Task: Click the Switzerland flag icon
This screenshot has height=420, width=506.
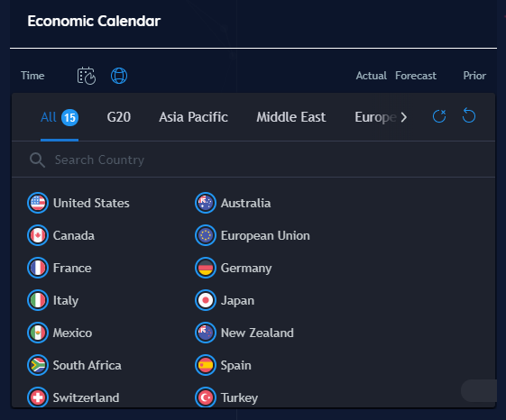Action: click(38, 397)
